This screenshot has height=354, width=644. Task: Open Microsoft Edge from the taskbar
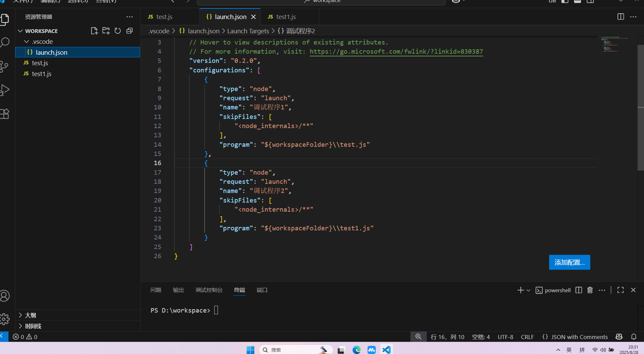click(356, 350)
